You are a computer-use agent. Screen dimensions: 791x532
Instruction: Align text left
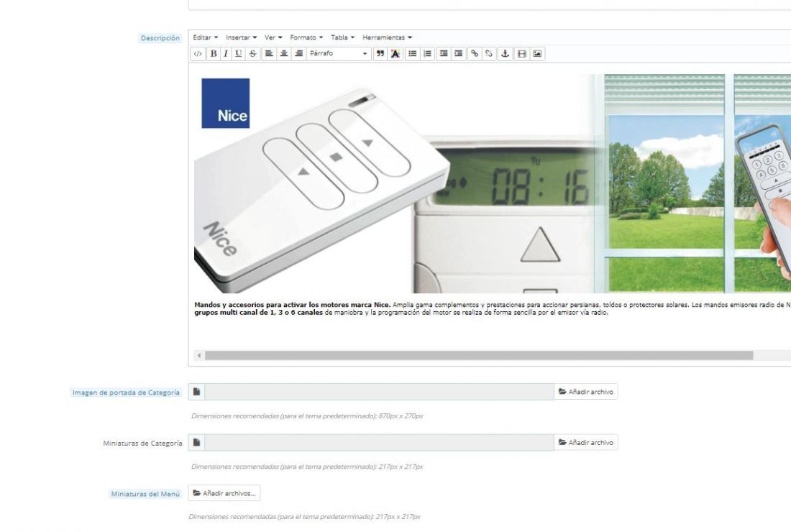coord(269,53)
